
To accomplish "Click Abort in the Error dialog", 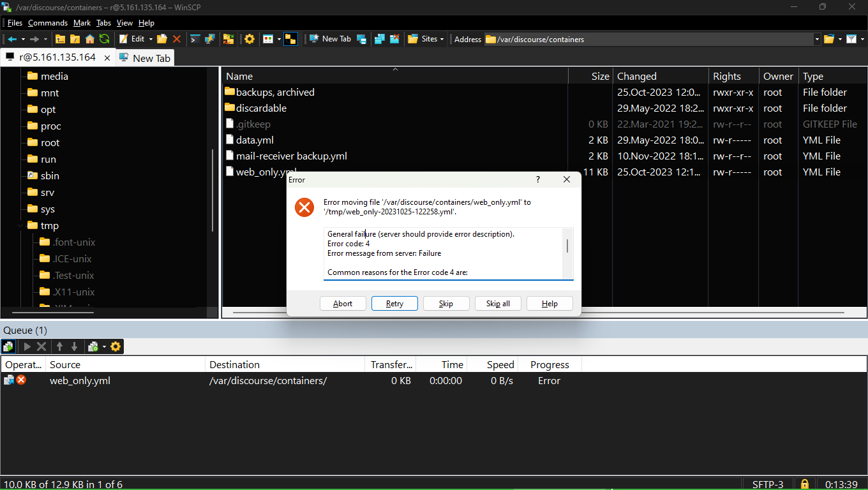I will [x=343, y=304].
